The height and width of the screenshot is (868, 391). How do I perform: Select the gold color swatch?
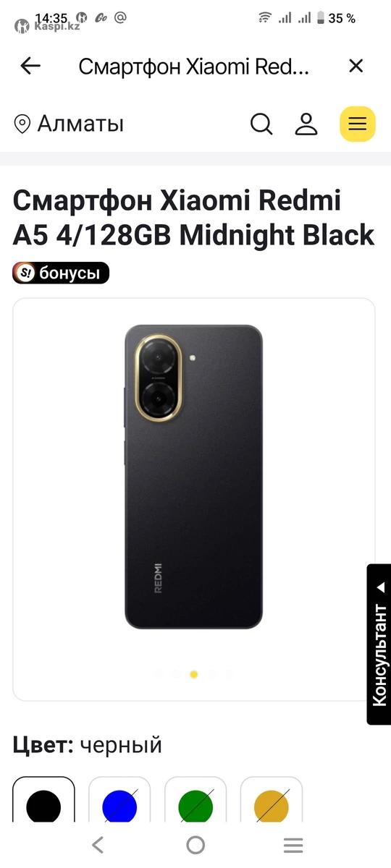272,807
